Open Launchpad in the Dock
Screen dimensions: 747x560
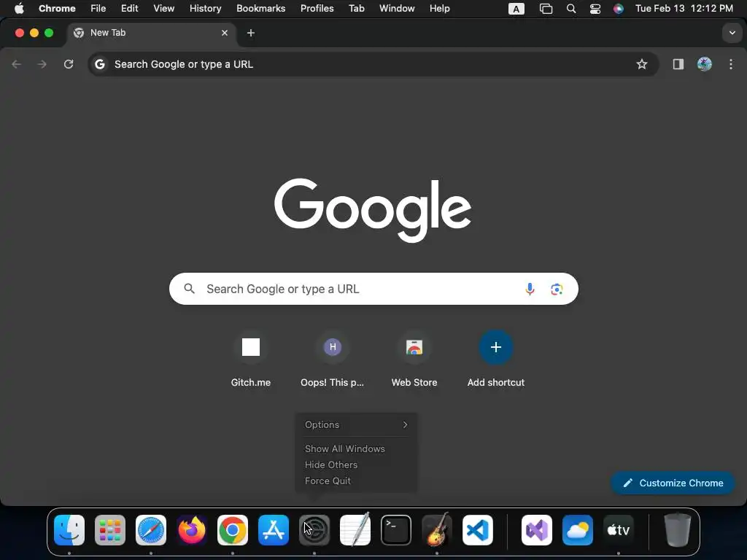(x=110, y=530)
